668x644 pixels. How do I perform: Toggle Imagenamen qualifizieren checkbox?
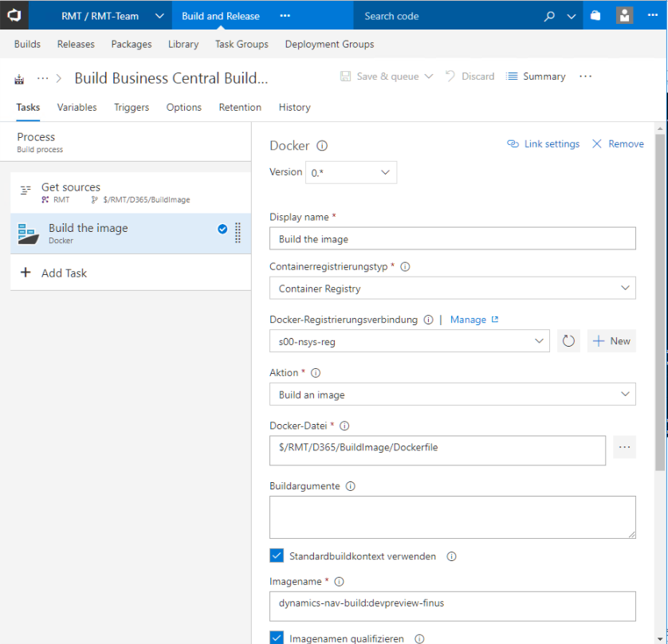point(277,638)
